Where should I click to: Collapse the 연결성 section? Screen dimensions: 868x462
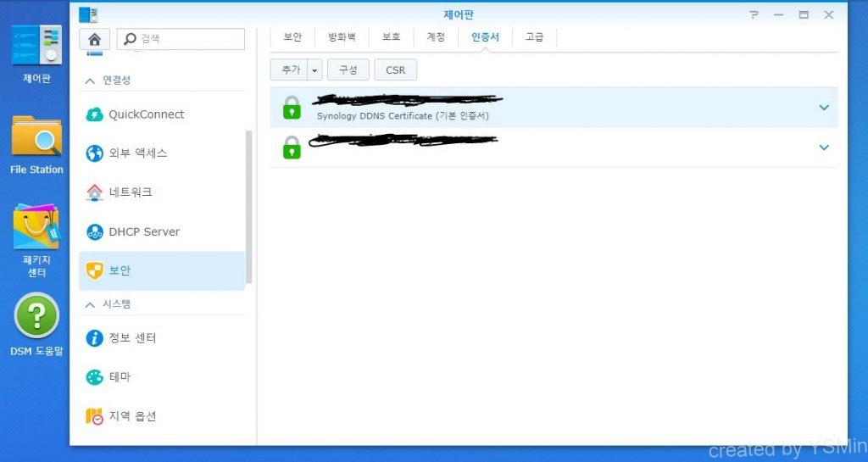90,81
